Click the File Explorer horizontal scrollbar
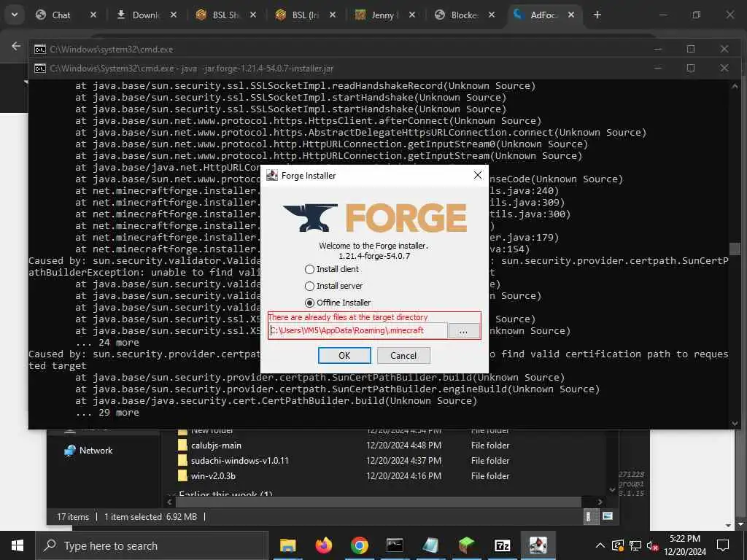 tap(378, 502)
